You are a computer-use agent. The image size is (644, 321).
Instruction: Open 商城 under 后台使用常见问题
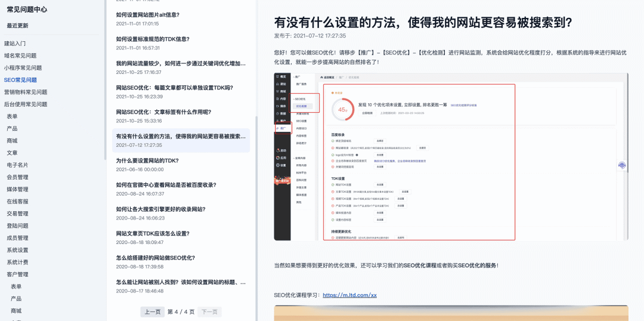[13, 141]
